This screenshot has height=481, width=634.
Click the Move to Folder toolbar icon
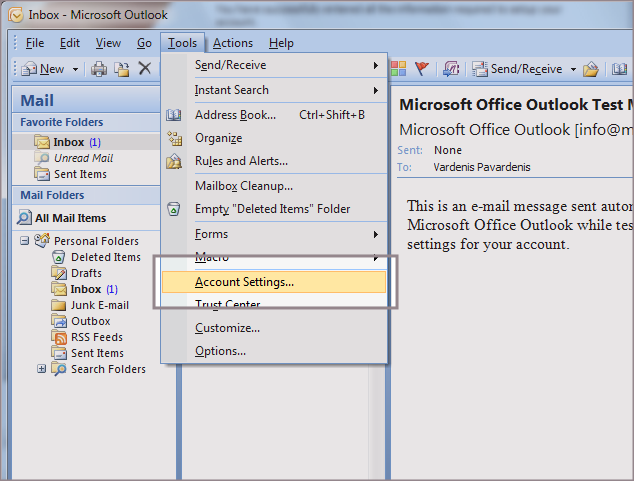tap(122, 69)
